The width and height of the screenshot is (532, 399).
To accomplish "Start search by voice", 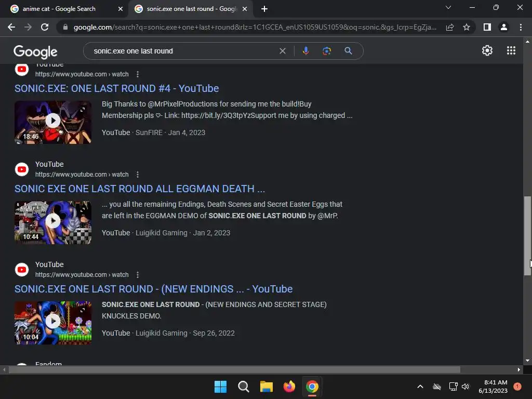I will tap(305, 51).
